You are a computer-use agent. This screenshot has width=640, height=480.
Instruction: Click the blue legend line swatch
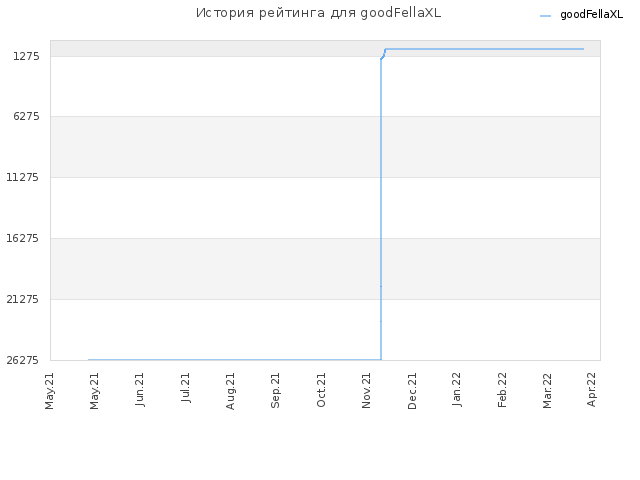pyautogui.click(x=545, y=16)
